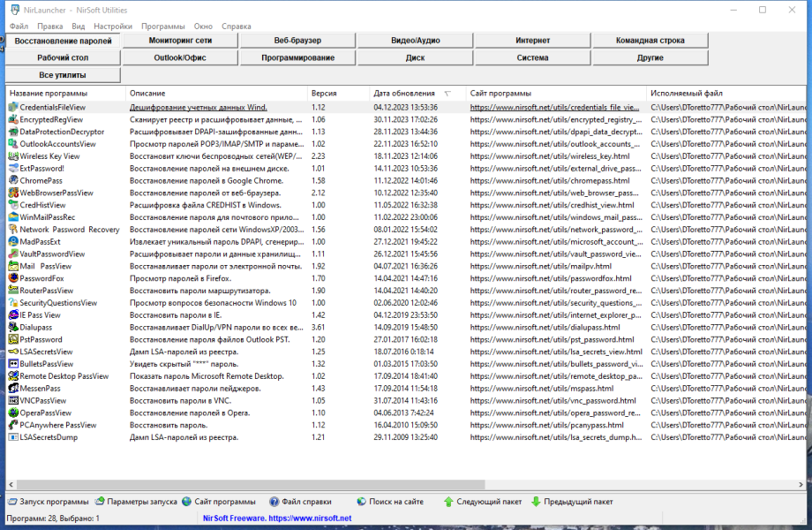Click the OperaPassView icon
This screenshot has width=812, height=530.
[13, 413]
